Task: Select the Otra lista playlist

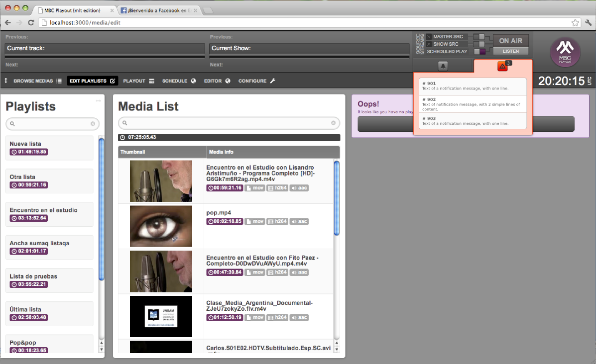Action: tap(49, 181)
